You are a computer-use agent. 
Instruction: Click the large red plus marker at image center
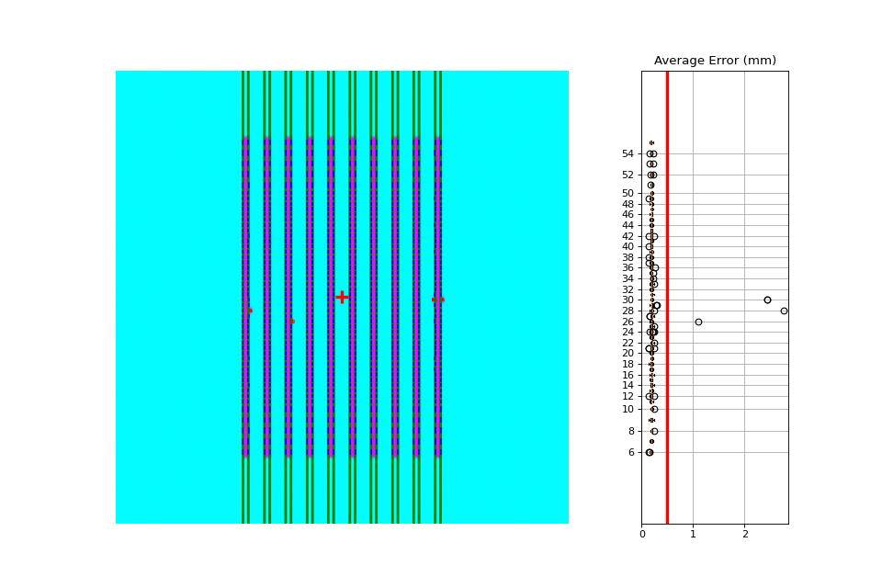tap(342, 297)
